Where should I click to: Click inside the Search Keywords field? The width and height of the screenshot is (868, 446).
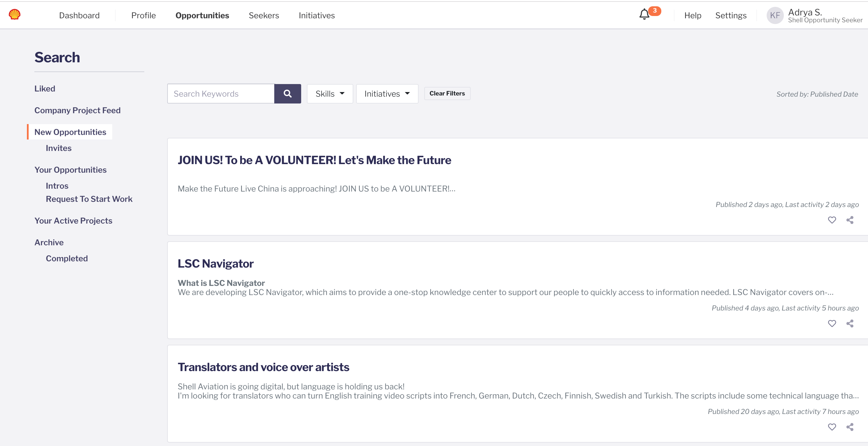221,93
